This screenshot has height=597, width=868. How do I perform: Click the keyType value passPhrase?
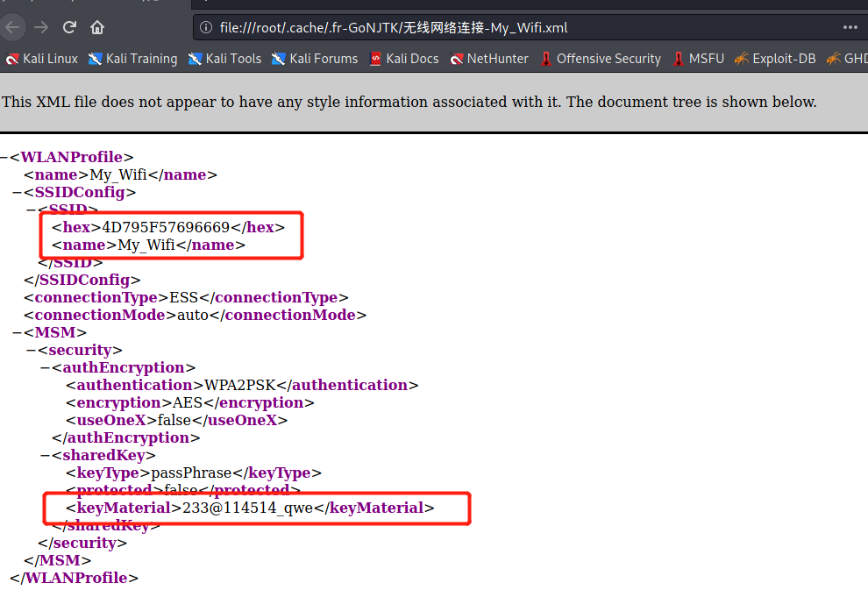(191, 473)
